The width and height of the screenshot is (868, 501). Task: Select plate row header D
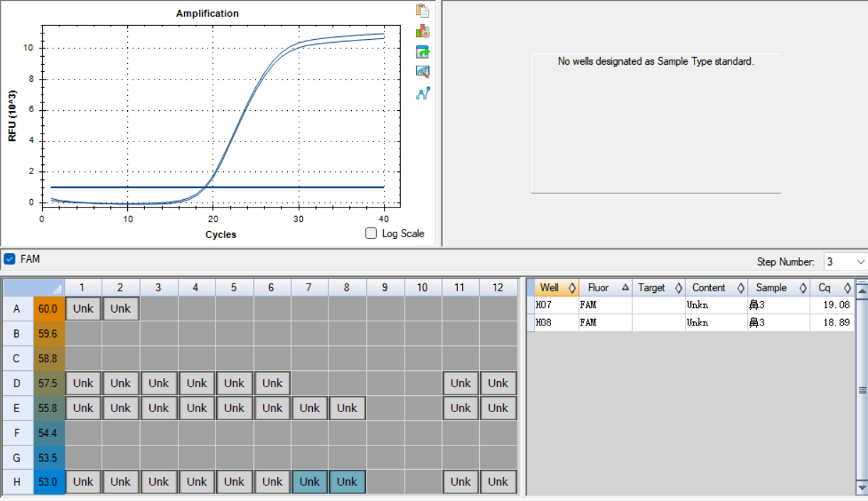coord(16,383)
